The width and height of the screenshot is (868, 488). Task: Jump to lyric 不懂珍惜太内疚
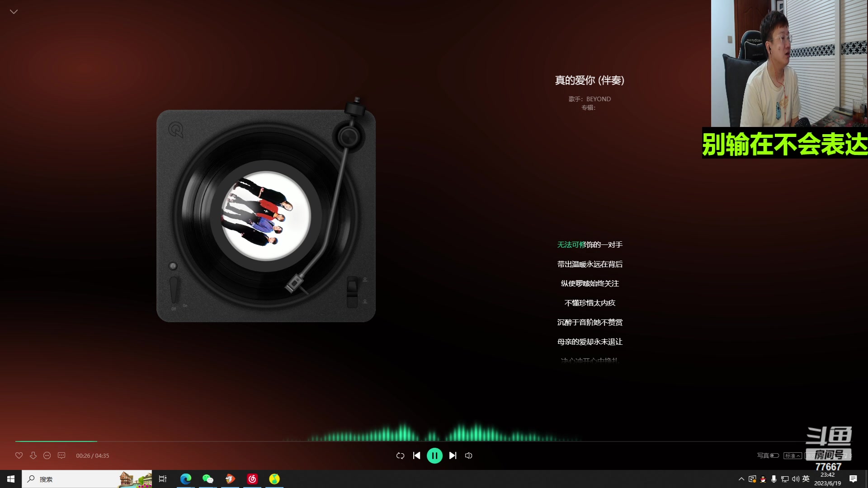click(590, 303)
